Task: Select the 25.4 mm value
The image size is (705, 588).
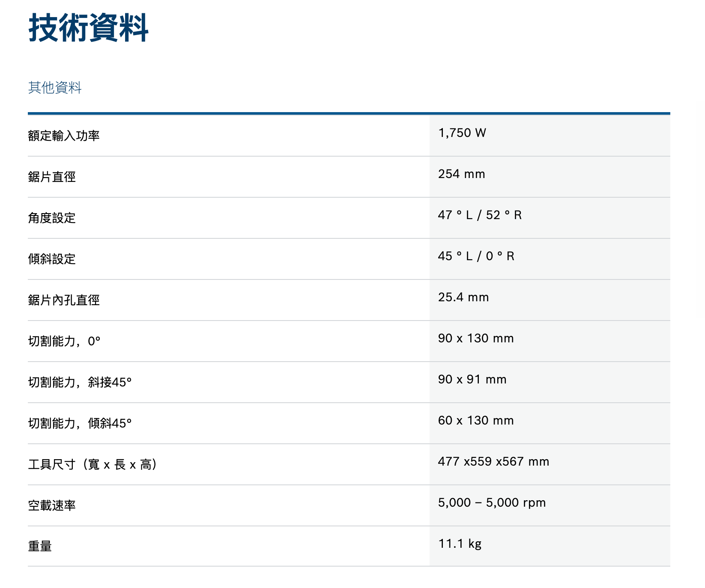Action: coord(463,297)
